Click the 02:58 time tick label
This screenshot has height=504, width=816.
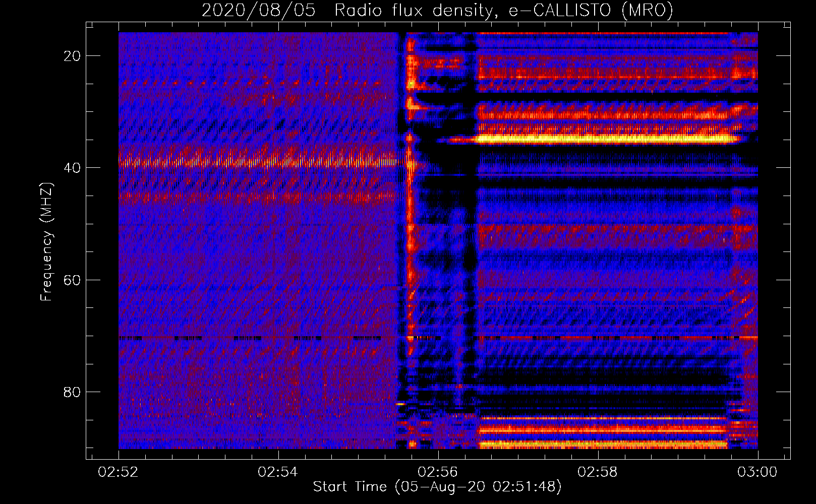(x=598, y=472)
